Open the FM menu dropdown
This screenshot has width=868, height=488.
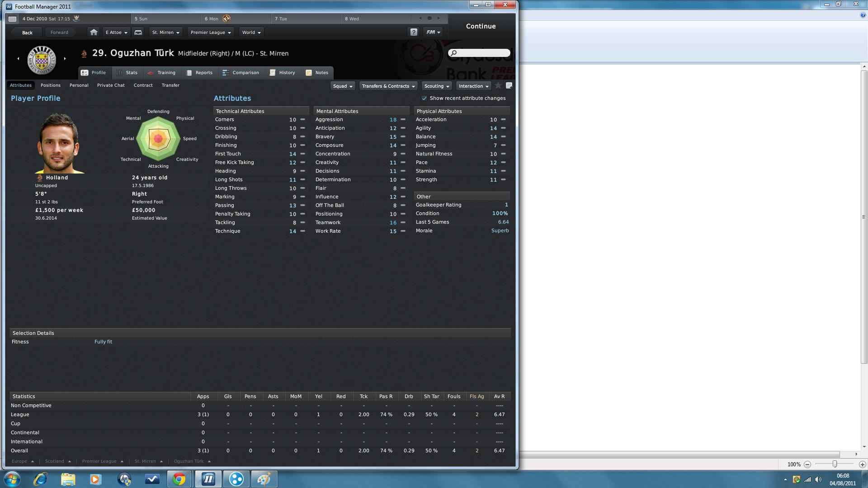point(433,32)
